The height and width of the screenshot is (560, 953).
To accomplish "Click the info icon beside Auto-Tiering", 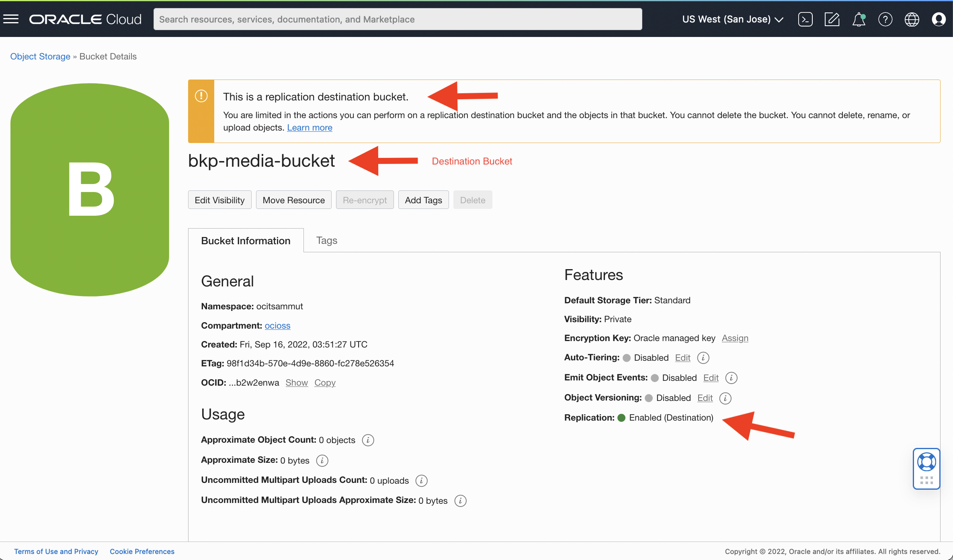I will (703, 358).
